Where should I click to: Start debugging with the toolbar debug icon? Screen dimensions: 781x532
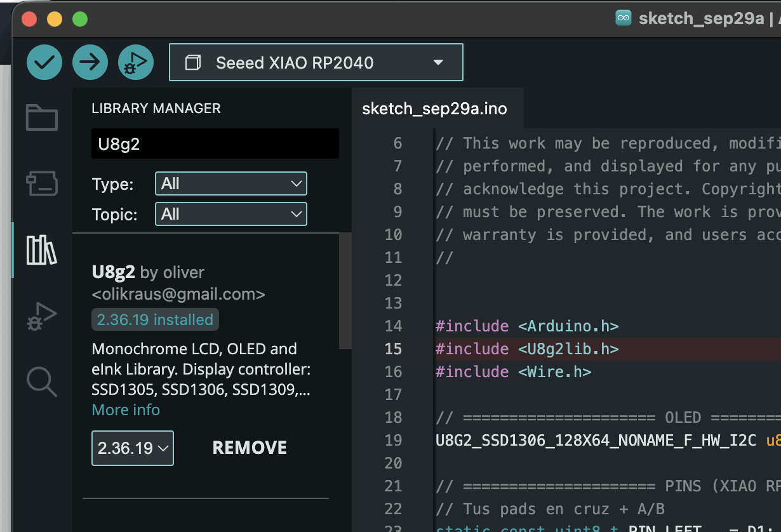pyautogui.click(x=136, y=62)
